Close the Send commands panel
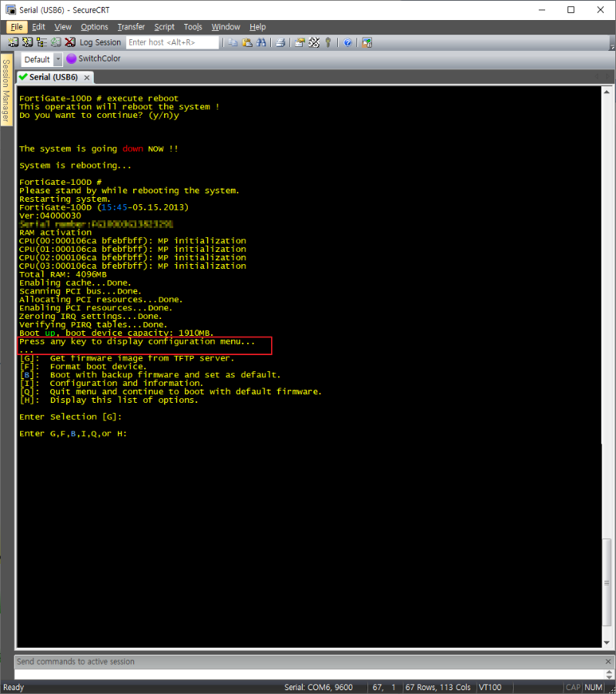The image size is (616, 694). [608, 661]
